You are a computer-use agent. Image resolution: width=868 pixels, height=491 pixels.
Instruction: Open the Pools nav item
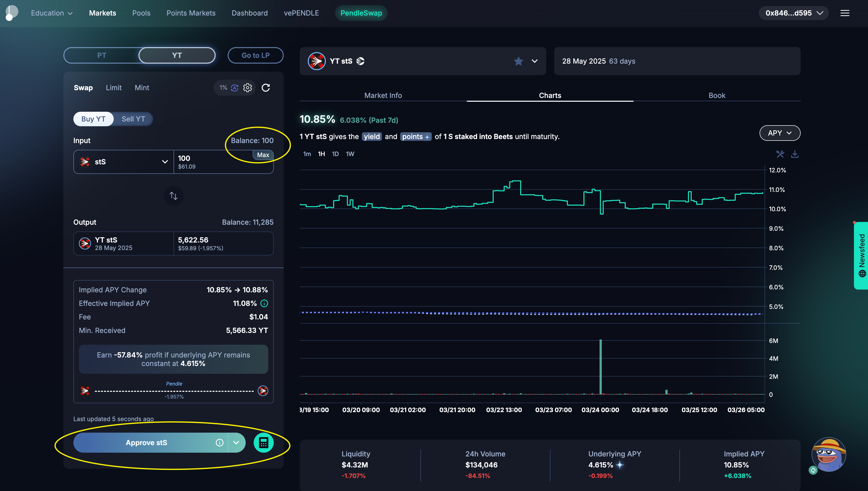point(141,13)
